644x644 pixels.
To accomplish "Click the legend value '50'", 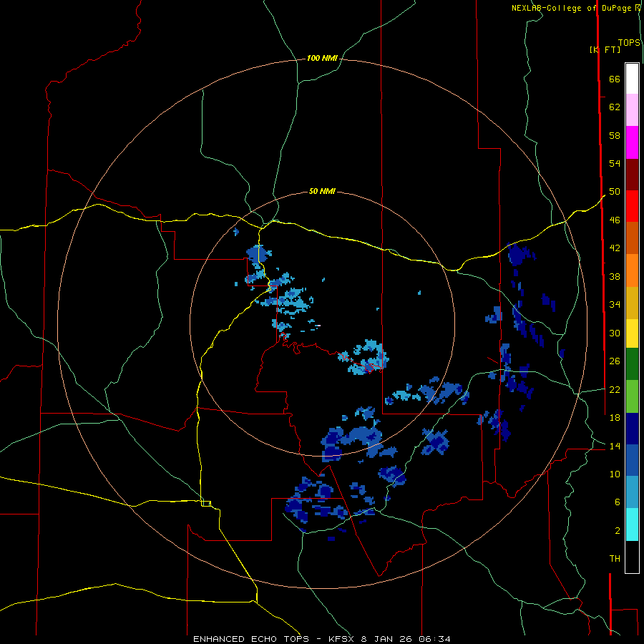I will [x=615, y=192].
